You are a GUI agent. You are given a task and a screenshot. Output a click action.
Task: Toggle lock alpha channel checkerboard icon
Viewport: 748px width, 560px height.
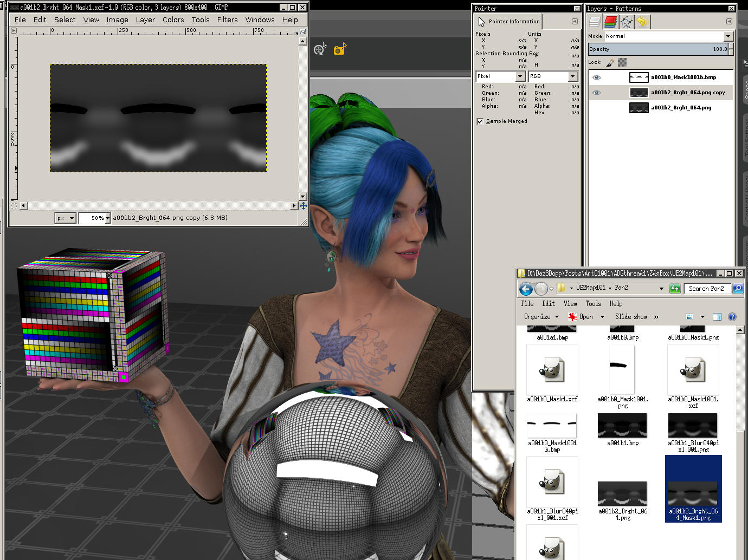tap(622, 63)
